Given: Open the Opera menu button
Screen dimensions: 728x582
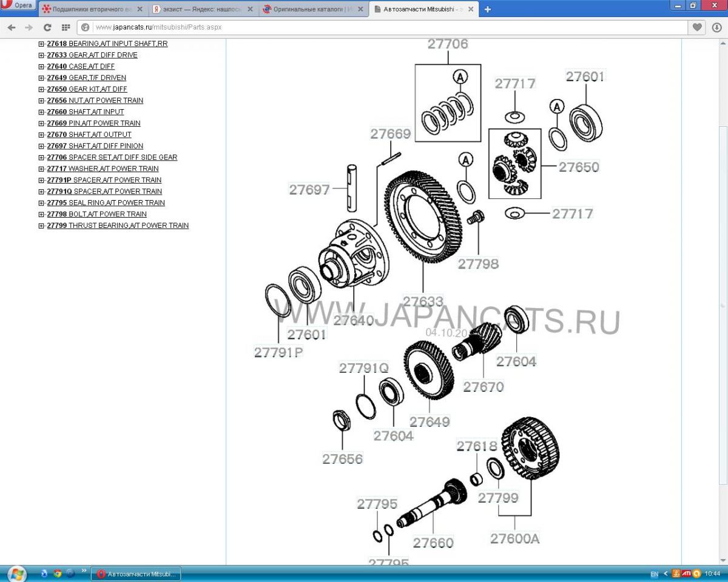Looking at the screenshot, I should click(x=18, y=5).
